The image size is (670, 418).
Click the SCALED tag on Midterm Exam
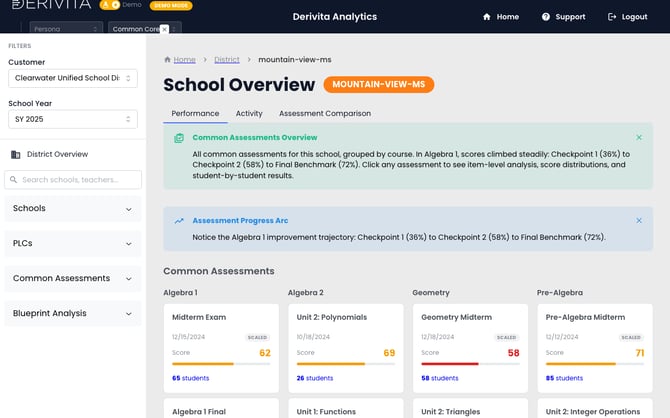(x=257, y=337)
